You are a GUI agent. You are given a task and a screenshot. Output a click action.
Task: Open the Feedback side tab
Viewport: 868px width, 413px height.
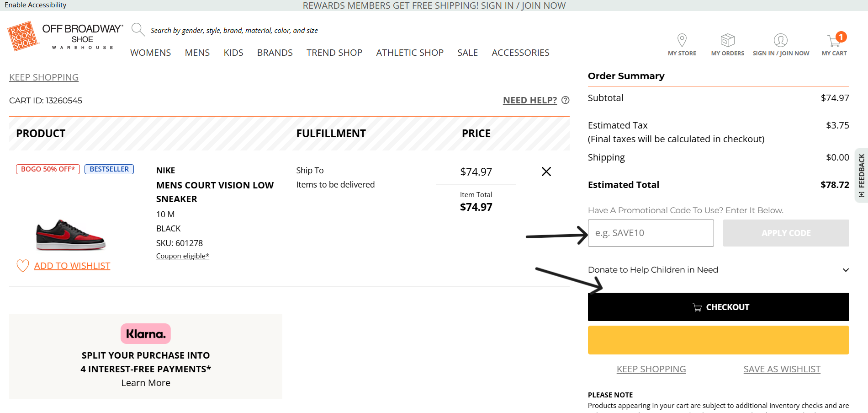point(861,175)
